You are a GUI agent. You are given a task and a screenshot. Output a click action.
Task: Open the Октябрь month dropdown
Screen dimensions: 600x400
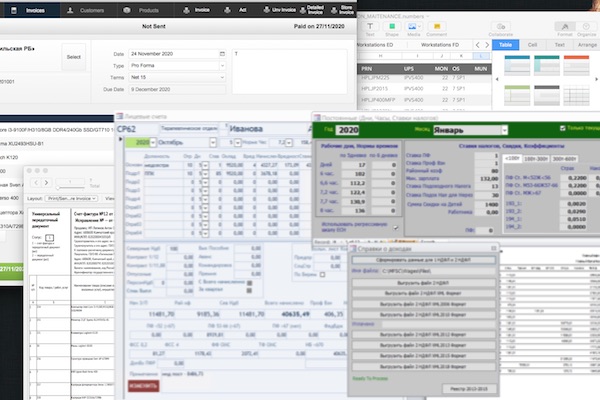click(x=213, y=143)
